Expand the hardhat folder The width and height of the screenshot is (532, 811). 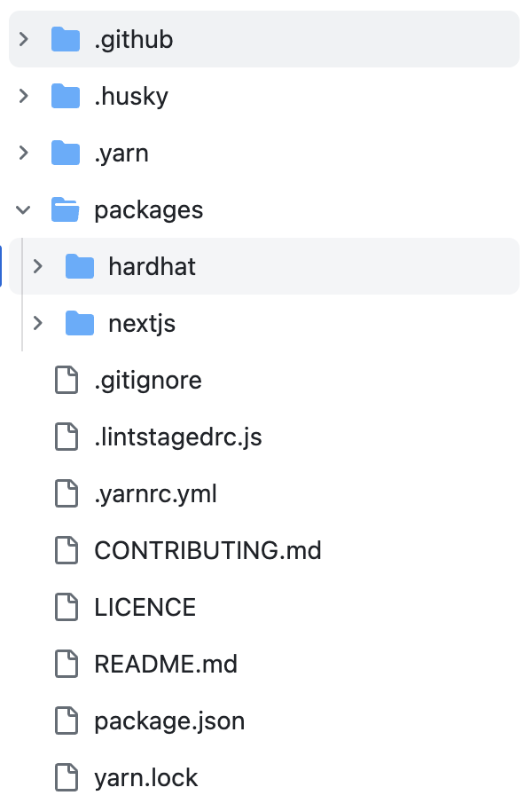point(36,266)
